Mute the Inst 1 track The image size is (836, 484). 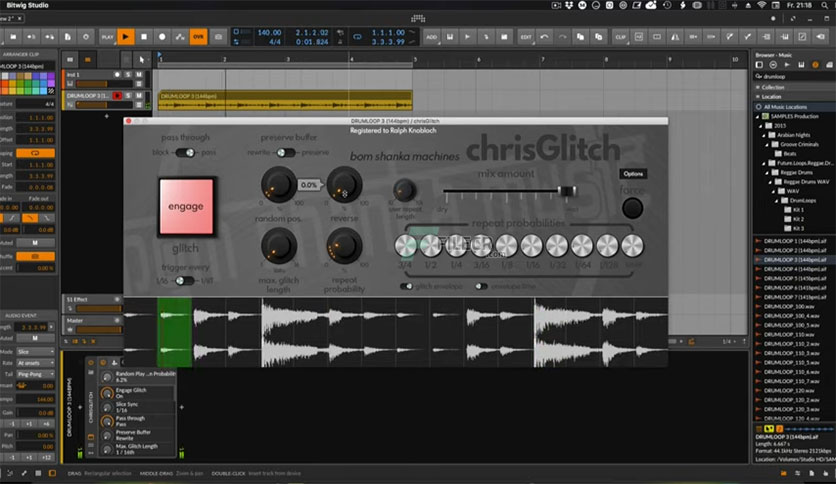point(139,75)
